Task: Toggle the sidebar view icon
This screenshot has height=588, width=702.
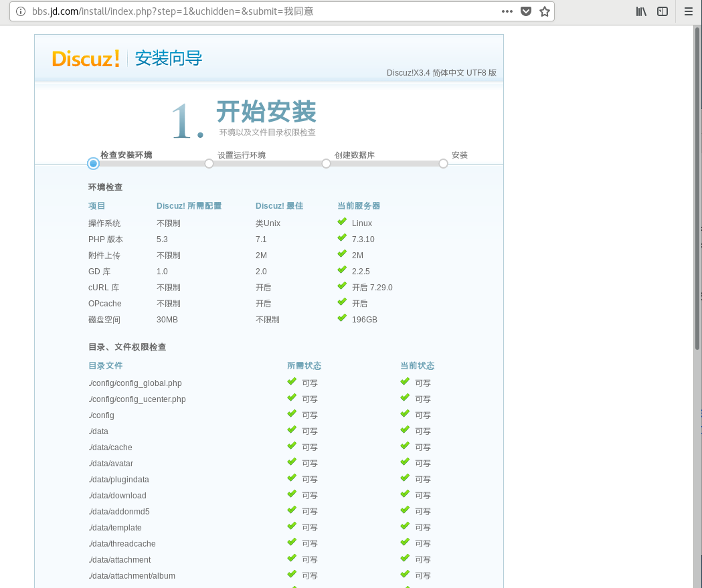Action: coord(663,11)
